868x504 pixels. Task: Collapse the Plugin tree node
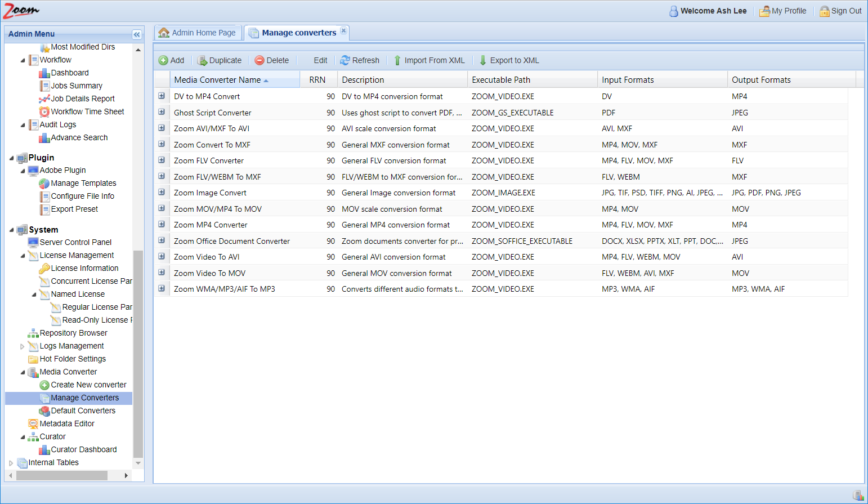[11, 158]
